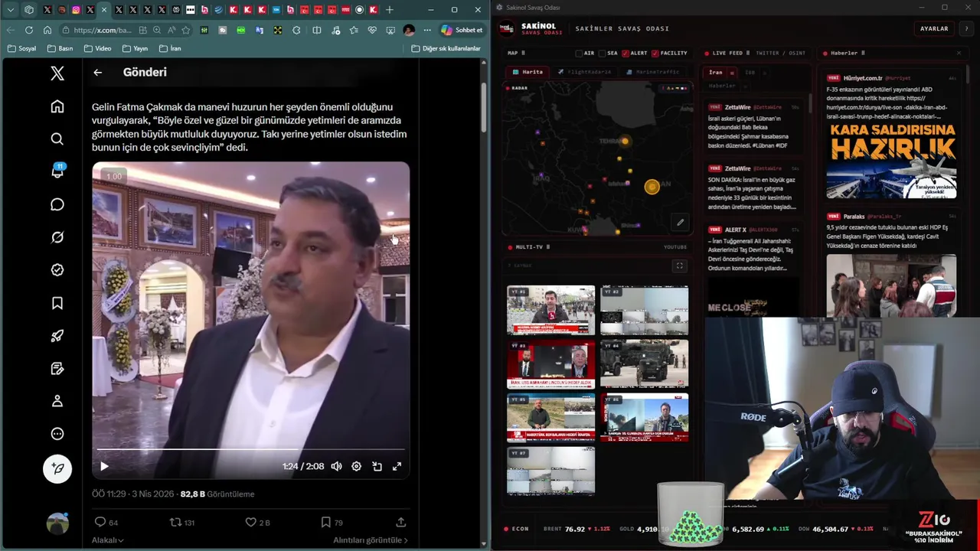Seek along the video progress bar

click(x=250, y=449)
